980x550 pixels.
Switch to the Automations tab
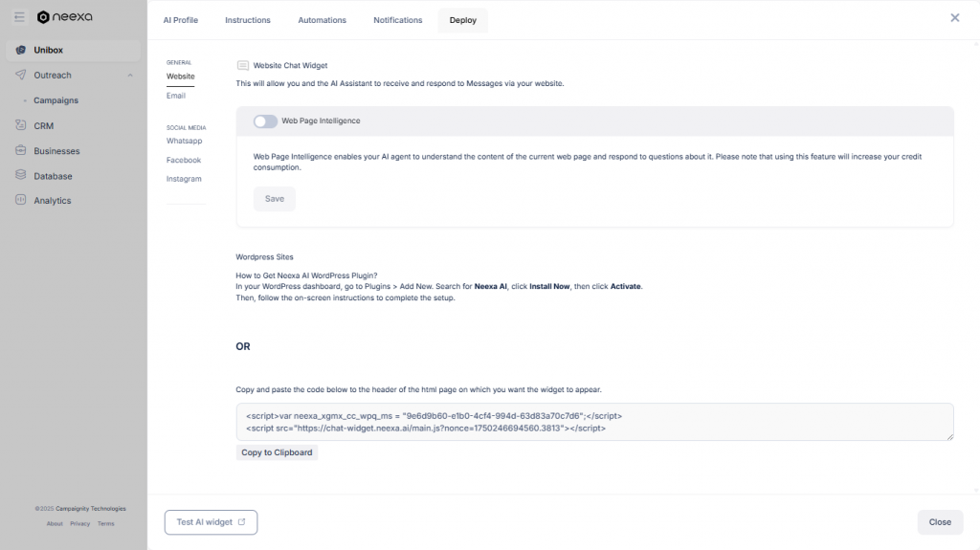322,20
